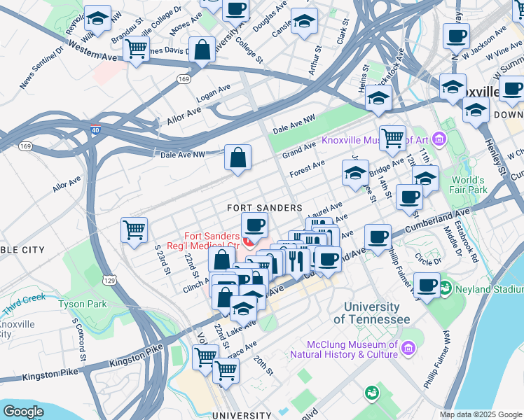Click the Forest Ave street label
This screenshot has height=420, width=524.
(307, 169)
